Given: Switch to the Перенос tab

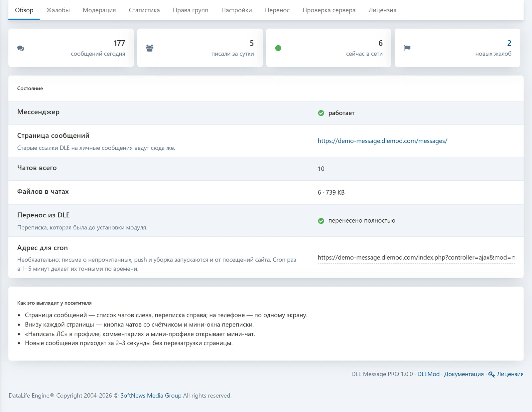Looking at the screenshot, I should coord(277,10).
